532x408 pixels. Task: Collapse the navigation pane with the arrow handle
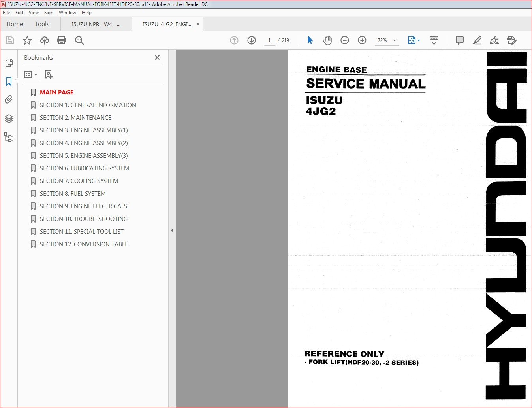pyautogui.click(x=172, y=230)
